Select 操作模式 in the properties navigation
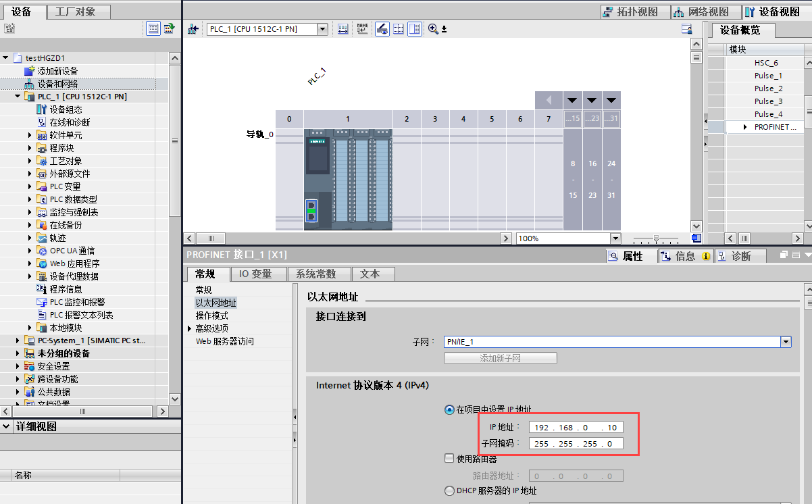 point(211,316)
